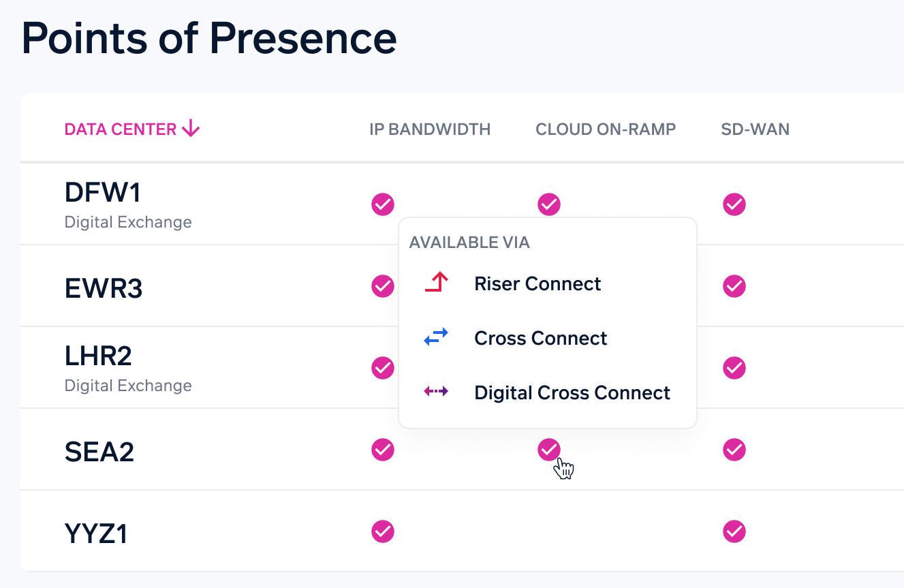Image resolution: width=904 pixels, height=588 pixels.
Task: Open the YYZ1 data center row
Action: [96, 533]
